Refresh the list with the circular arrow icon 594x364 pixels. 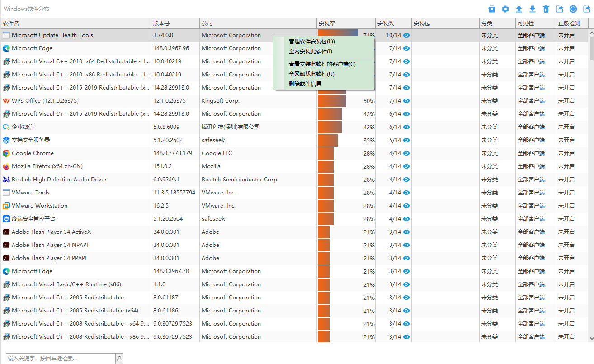tap(573, 9)
